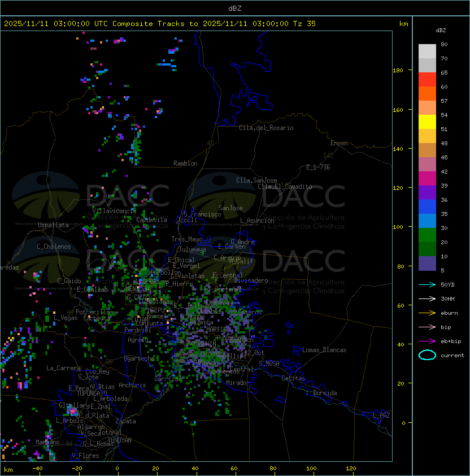
Task: Click the 'Lomas_Blancas' map label
Action: click(x=324, y=350)
